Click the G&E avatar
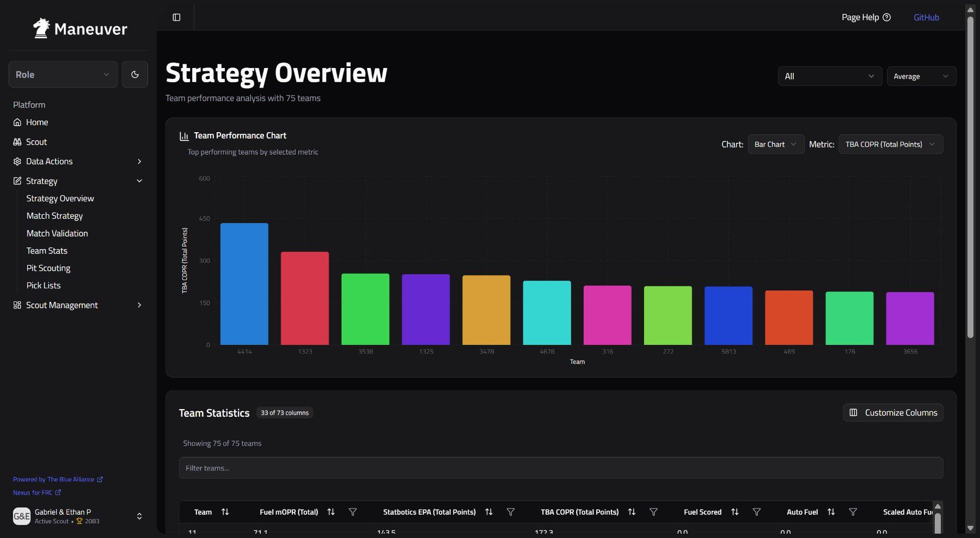The image size is (980, 538). pos(22,516)
